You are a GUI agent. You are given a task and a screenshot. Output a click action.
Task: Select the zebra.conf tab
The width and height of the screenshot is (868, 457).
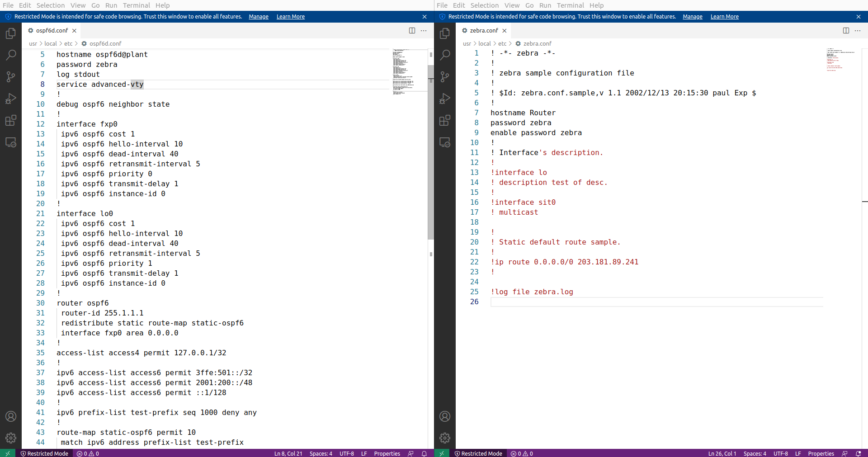click(484, 30)
